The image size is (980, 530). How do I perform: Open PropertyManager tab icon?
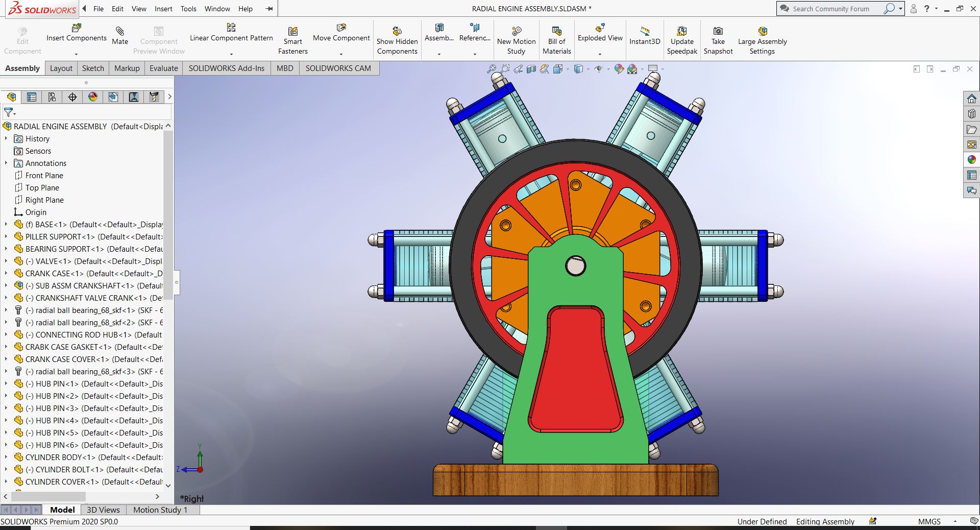32,97
